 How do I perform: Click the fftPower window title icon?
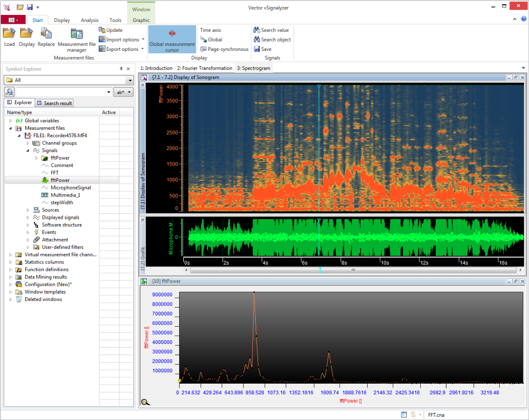click(x=144, y=281)
